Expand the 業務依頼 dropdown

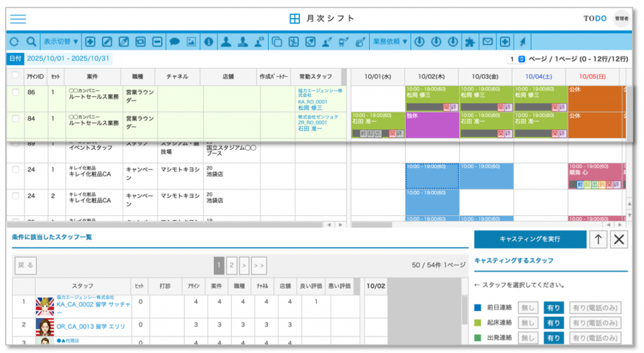click(x=390, y=42)
